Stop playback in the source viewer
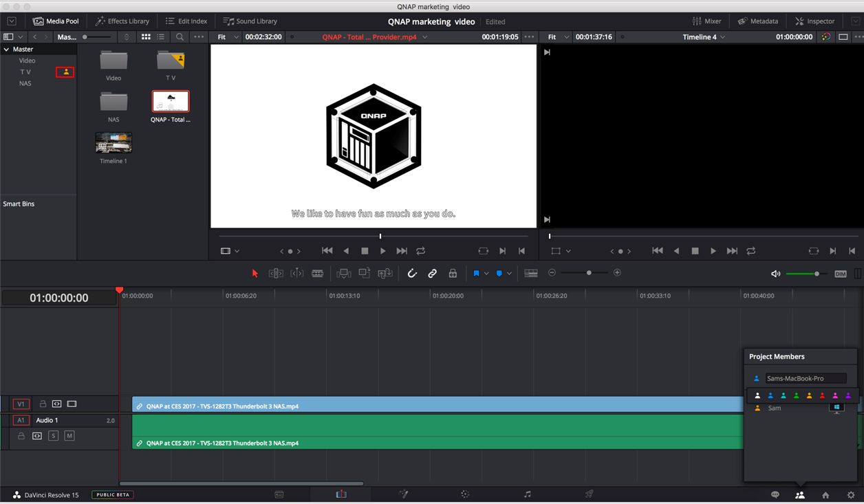Image resolution: width=864 pixels, height=504 pixels. click(x=365, y=251)
